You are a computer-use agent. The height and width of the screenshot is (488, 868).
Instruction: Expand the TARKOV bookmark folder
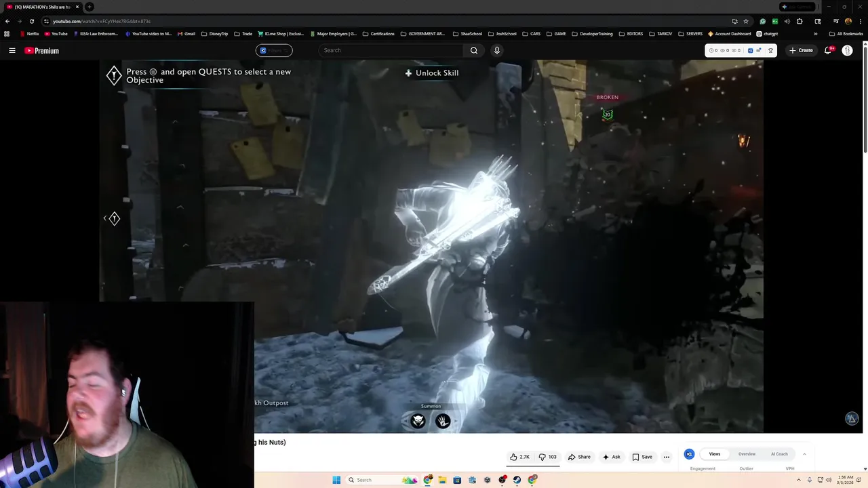(660, 34)
